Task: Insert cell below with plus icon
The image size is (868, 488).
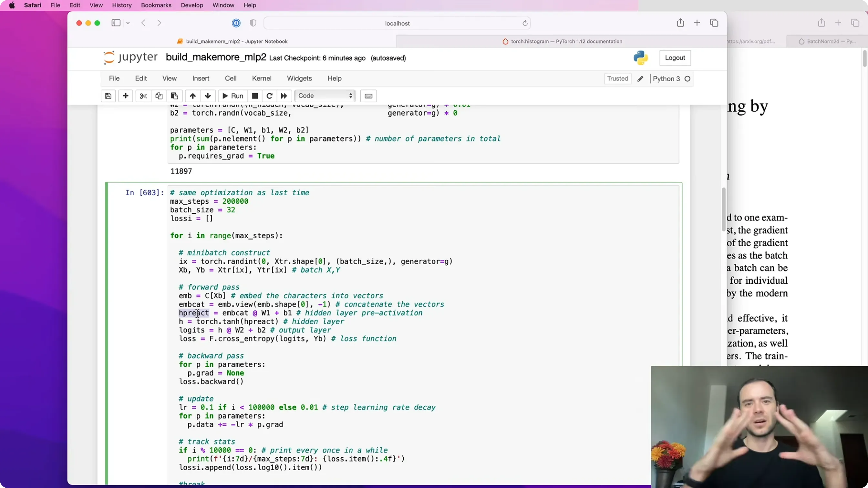Action: (x=126, y=96)
